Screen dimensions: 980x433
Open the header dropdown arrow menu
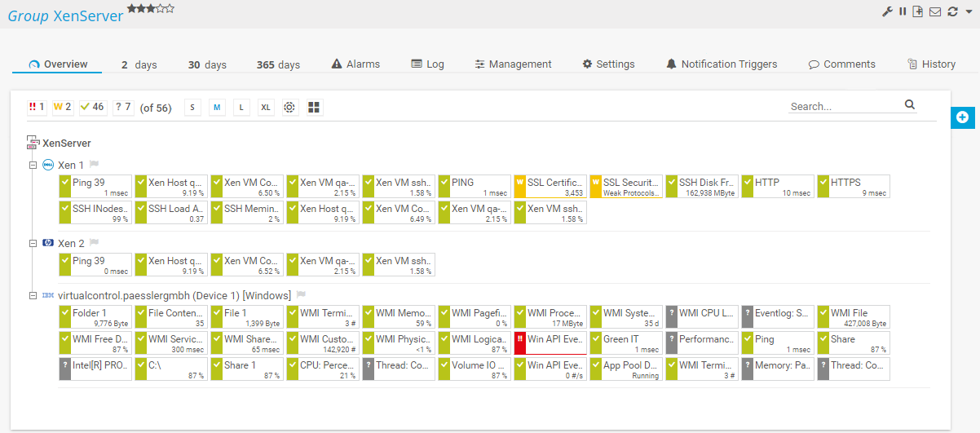click(969, 11)
